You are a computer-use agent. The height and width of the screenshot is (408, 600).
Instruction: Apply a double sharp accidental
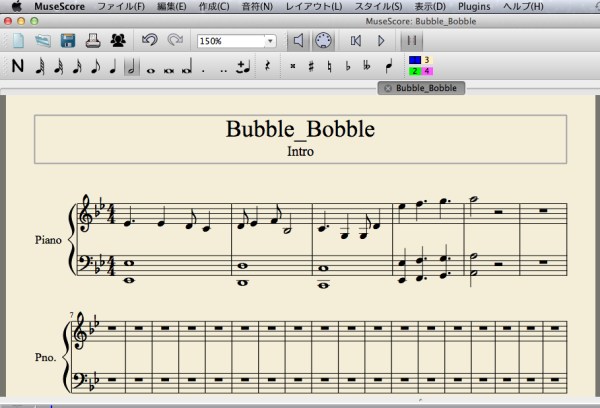[x=293, y=66]
